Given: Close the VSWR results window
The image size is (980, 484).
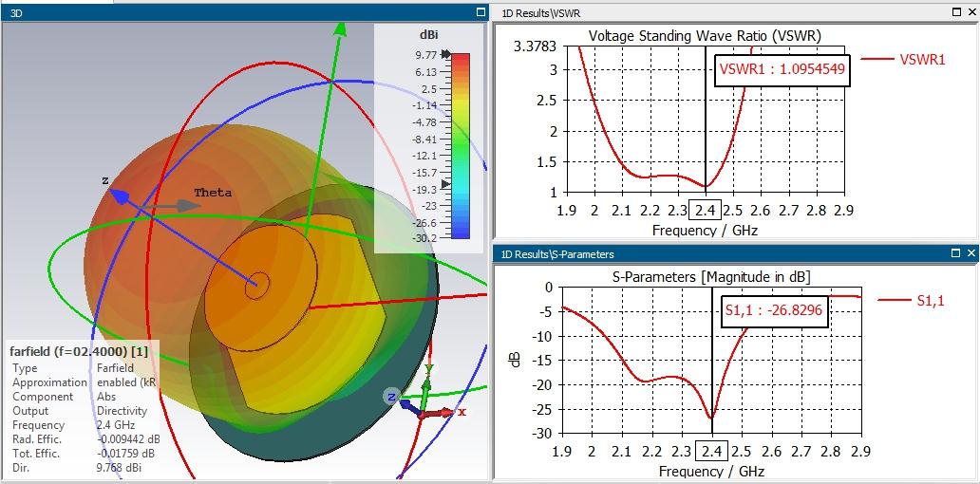Looking at the screenshot, I should coord(971,12).
